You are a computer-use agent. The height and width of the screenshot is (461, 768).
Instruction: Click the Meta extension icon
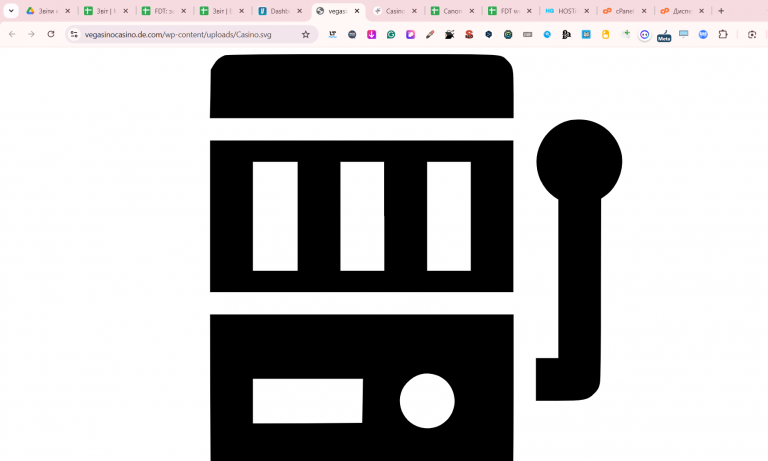coord(664,36)
